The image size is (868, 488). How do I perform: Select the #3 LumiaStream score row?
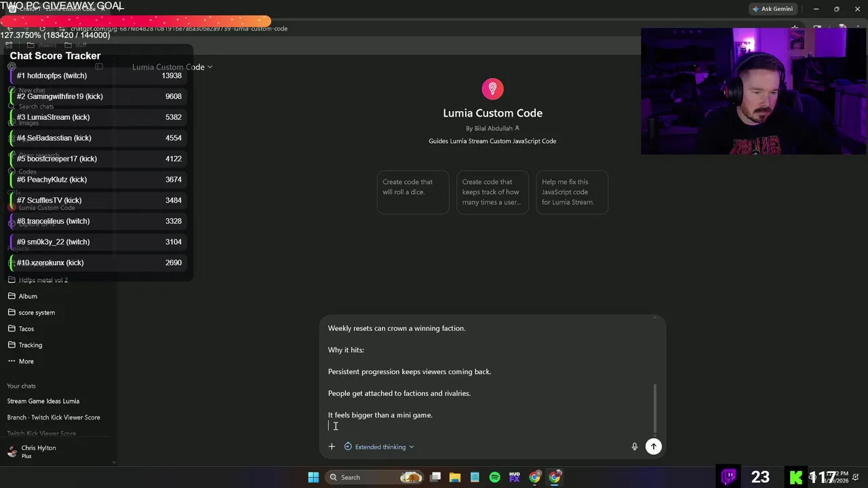[99, 117]
